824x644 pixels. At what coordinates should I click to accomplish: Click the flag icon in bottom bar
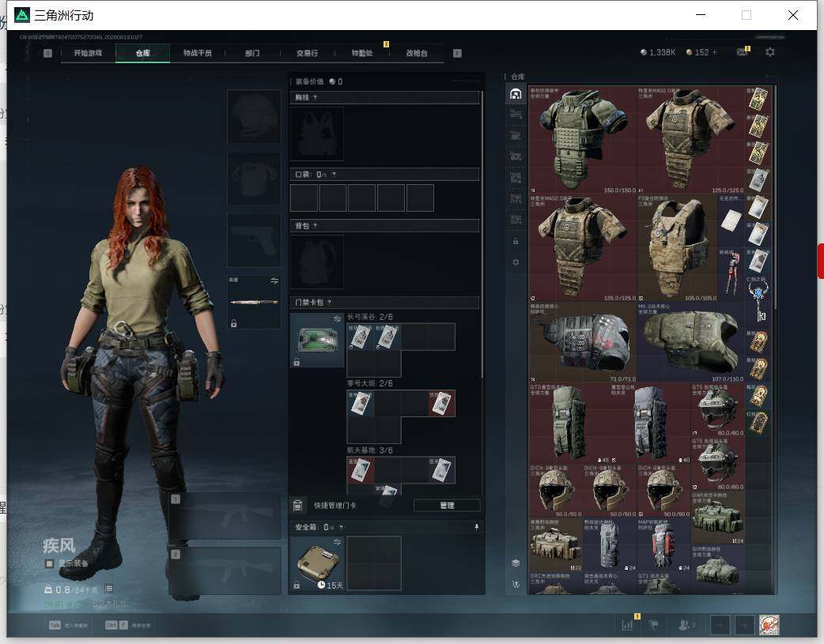point(654,624)
